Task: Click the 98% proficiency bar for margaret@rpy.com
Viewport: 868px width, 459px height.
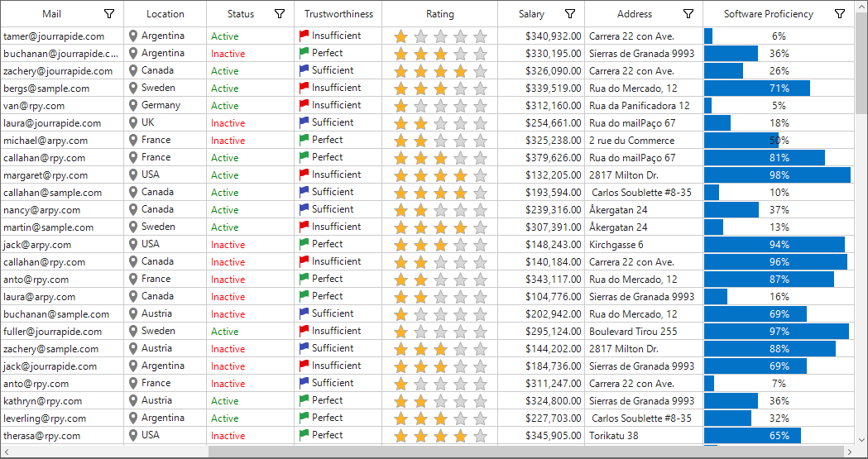Action: point(777,175)
